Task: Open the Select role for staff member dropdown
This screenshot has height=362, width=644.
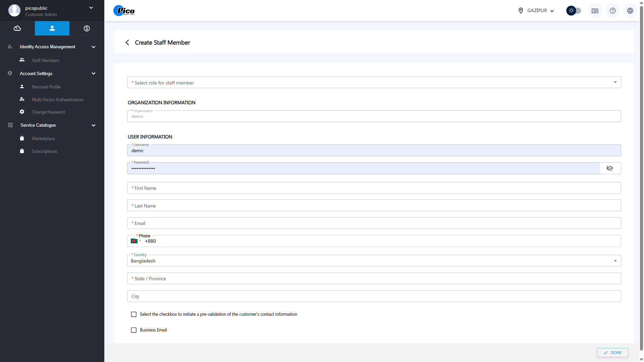Action: (x=374, y=83)
